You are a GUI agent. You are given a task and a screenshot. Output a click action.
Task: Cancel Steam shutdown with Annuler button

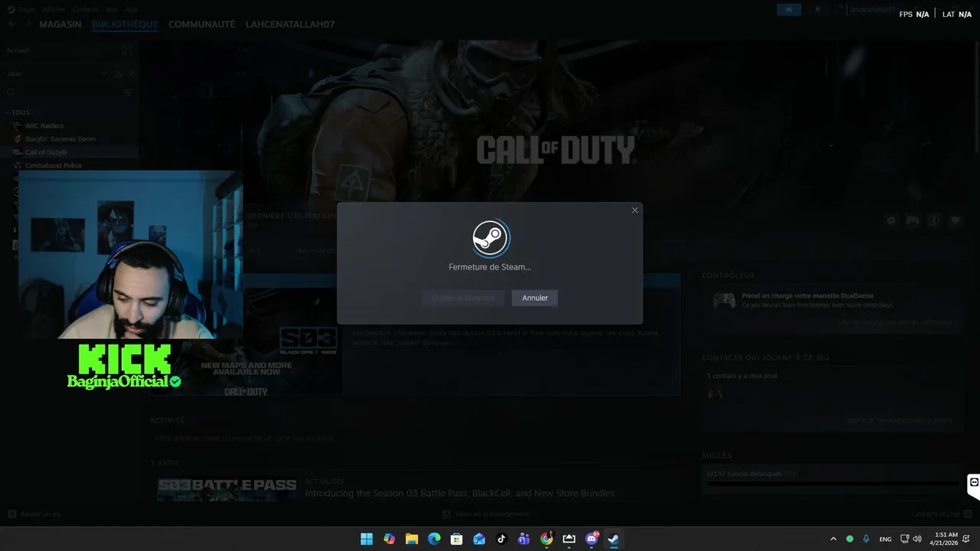point(534,298)
